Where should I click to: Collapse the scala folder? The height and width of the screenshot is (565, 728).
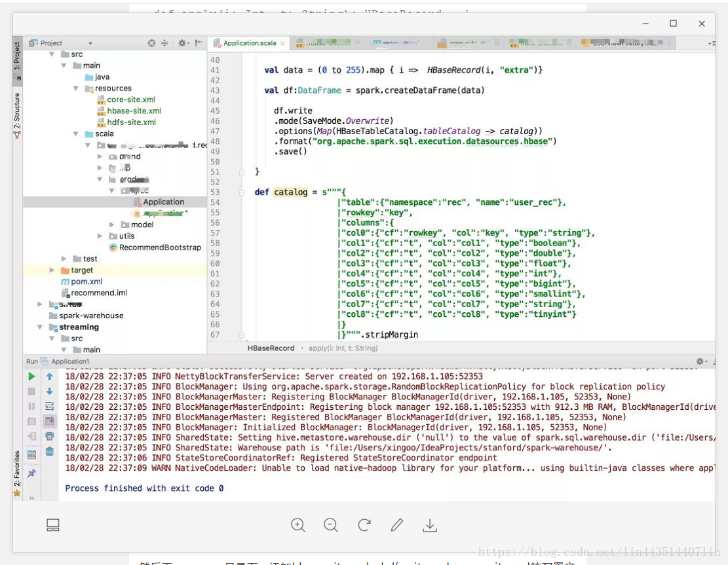(75, 134)
